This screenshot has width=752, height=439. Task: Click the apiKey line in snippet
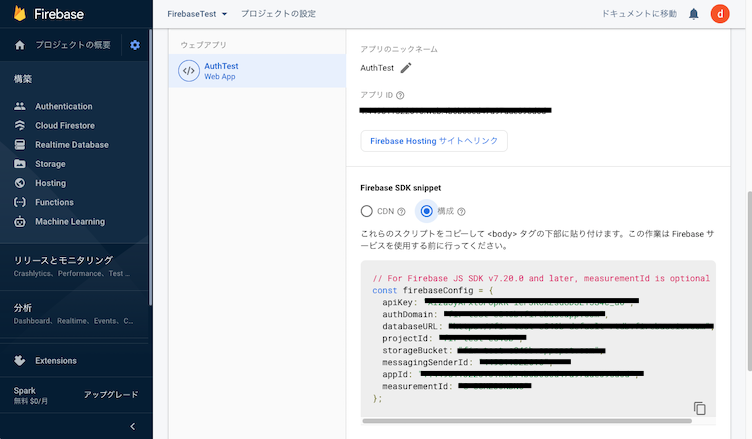click(x=510, y=302)
